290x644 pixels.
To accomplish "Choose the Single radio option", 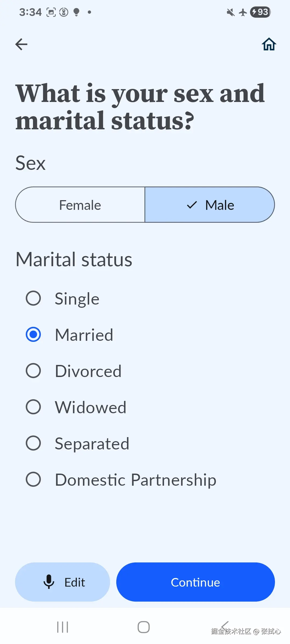I will [x=33, y=298].
